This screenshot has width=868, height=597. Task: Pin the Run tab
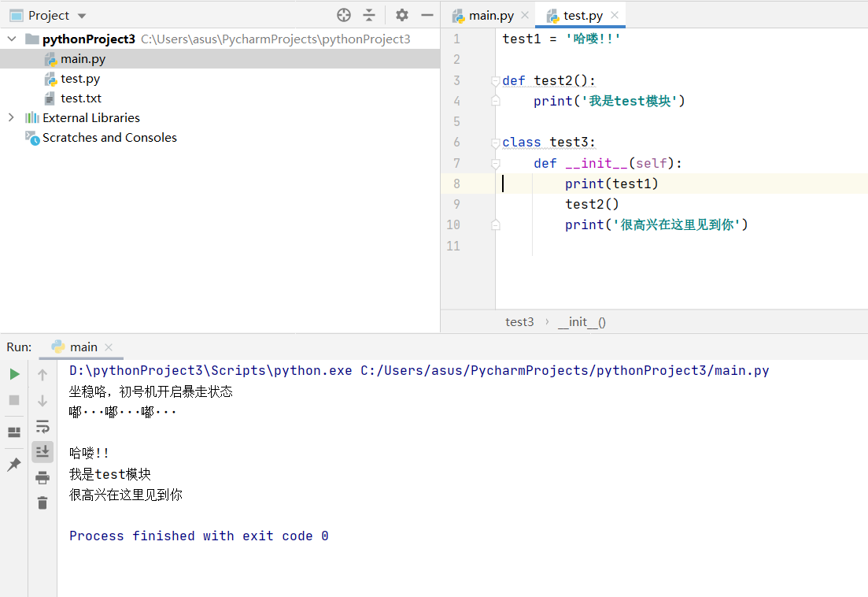point(14,464)
